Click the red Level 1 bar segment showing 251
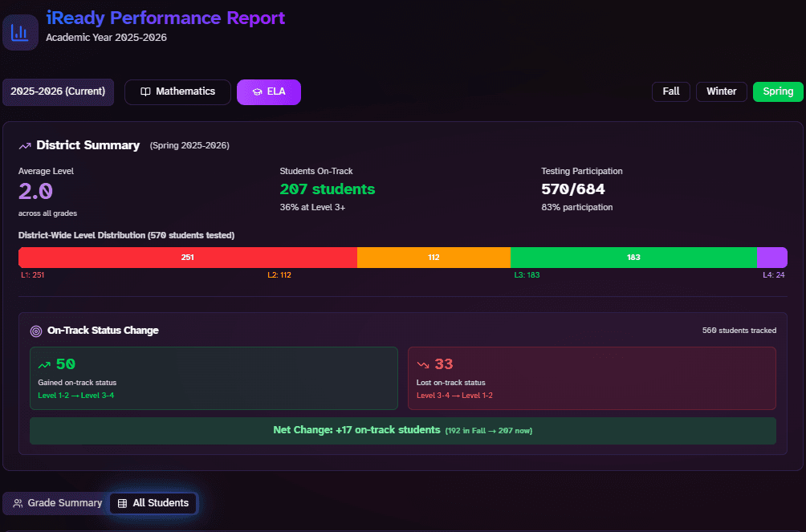 [x=188, y=258]
